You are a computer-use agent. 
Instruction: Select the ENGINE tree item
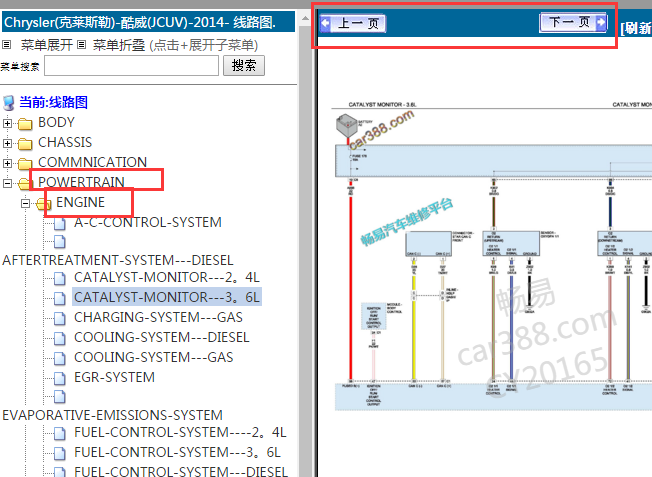(x=80, y=202)
